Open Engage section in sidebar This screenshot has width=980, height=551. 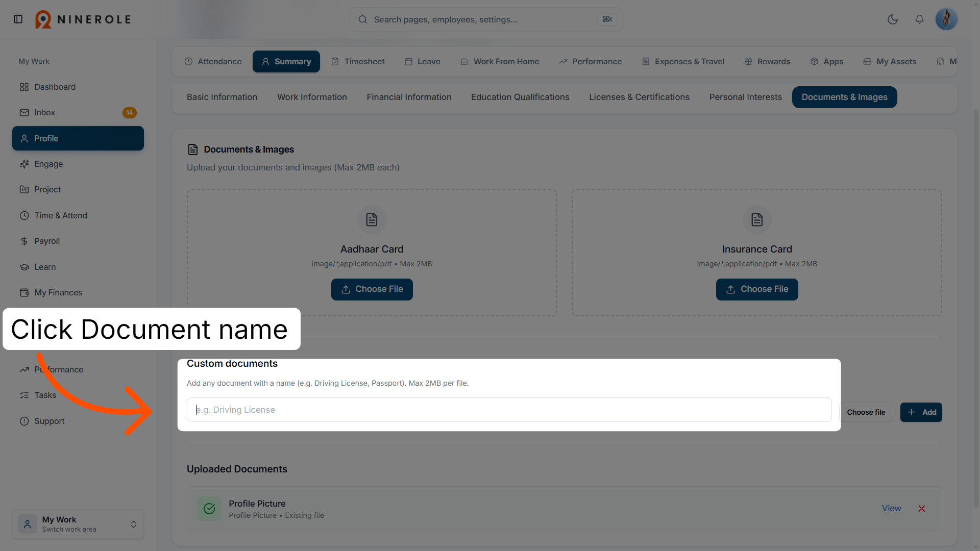click(78, 164)
